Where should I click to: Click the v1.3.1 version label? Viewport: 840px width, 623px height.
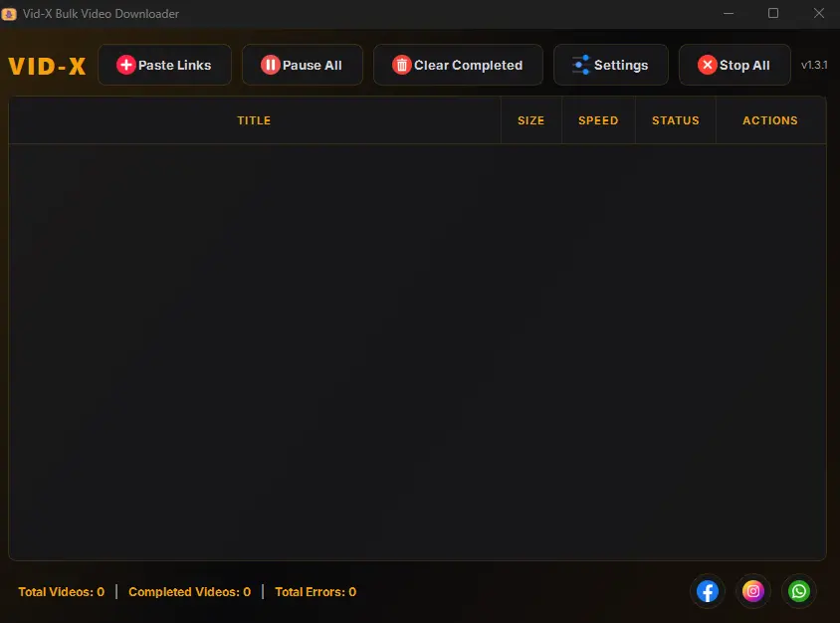click(814, 65)
